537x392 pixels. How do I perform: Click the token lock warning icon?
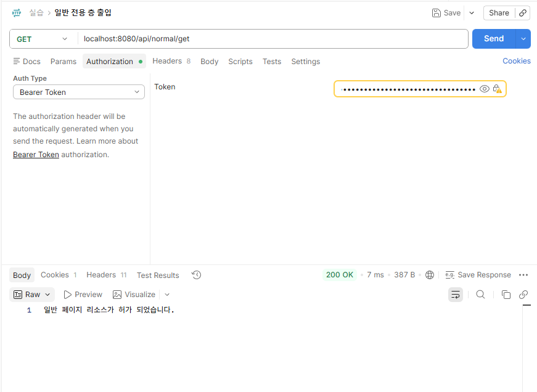(x=498, y=89)
